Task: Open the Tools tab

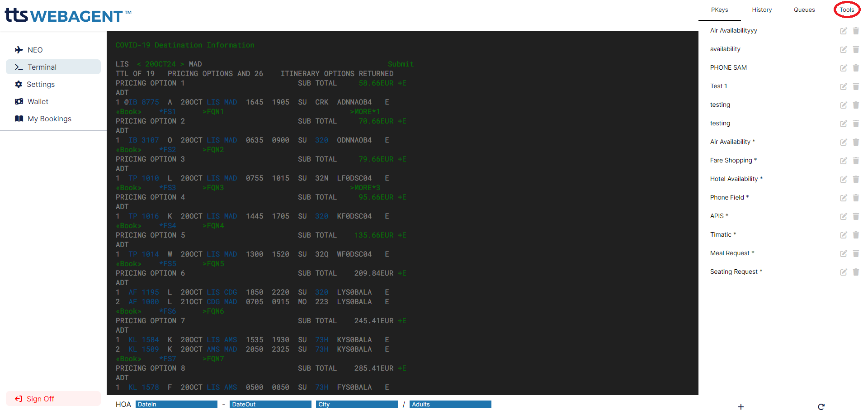Action: click(x=847, y=10)
